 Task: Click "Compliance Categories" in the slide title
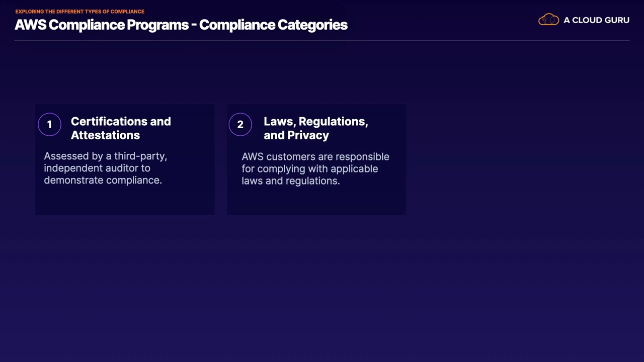[273, 25]
